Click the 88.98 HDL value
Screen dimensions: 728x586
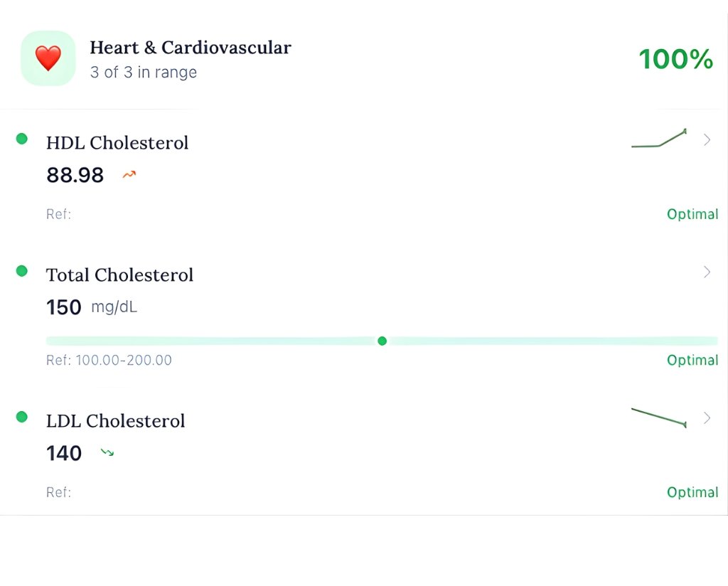point(75,175)
